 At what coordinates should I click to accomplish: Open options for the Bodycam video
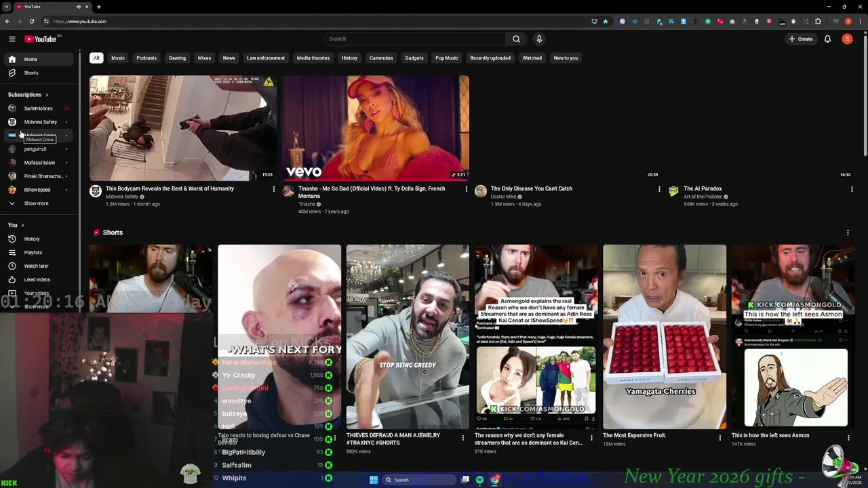coord(274,189)
